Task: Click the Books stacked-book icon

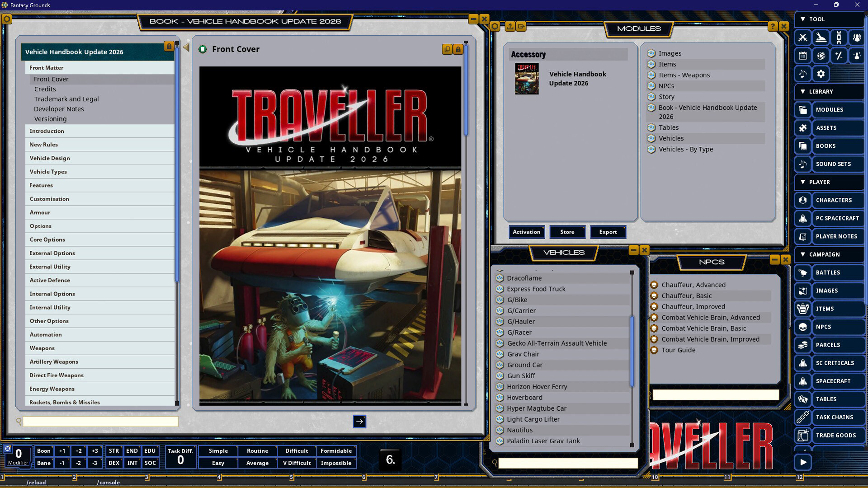Action: tap(803, 146)
